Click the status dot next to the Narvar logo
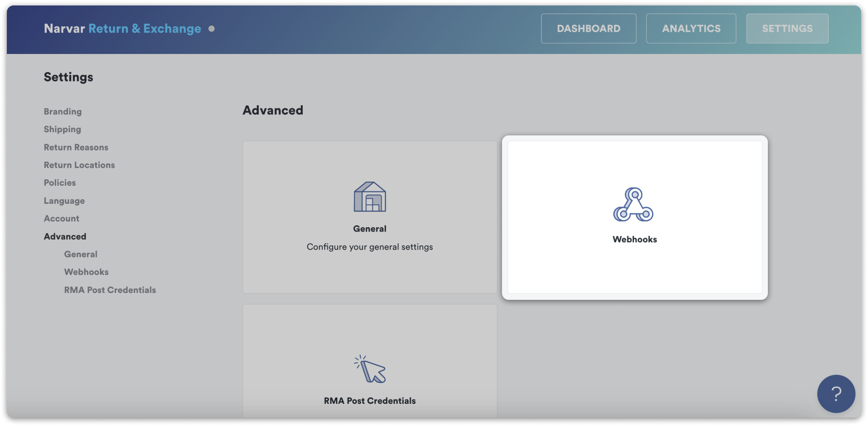Screen dimensions: 868x426 pos(212,29)
